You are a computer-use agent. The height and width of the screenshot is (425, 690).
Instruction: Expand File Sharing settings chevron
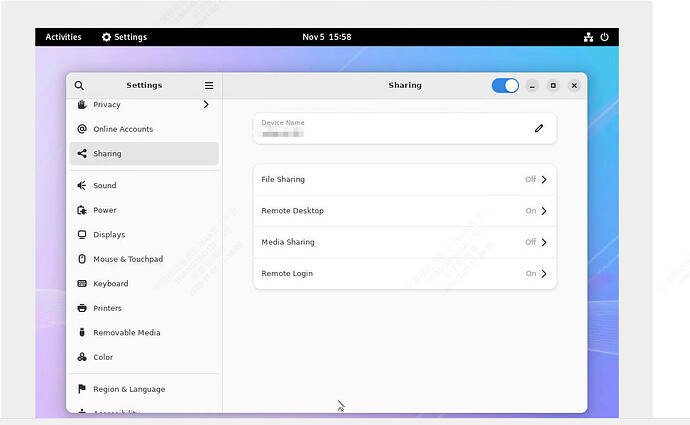pyautogui.click(x=544, y=180)
